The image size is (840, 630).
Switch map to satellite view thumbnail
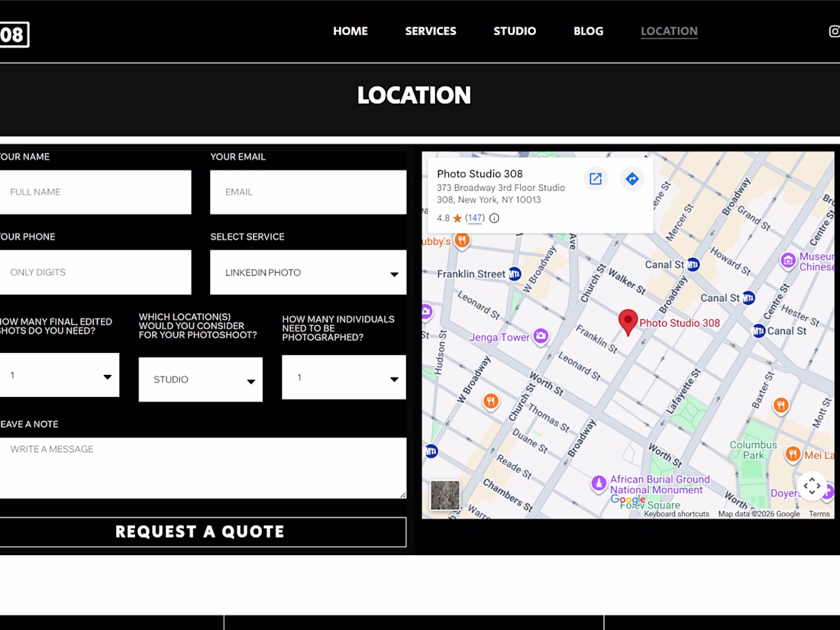point(445,495)
